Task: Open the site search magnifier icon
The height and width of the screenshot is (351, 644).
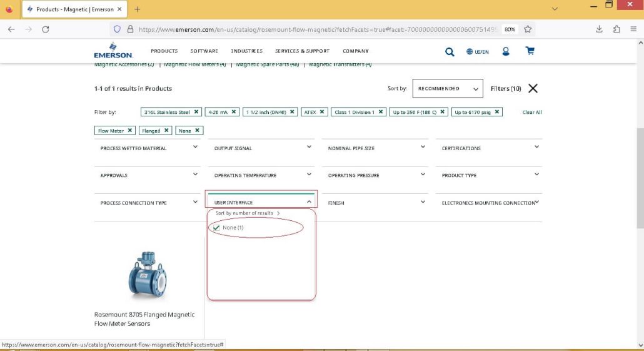Action: pyautogui.click(x=450, y=52)
